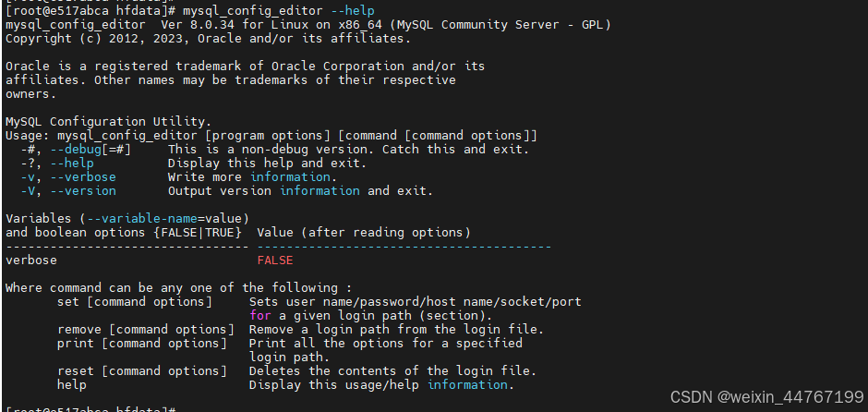Viewport: 868px width, 412px height.
Task: Click the magenta 'for' keyword
Action: tap(260, 316)
